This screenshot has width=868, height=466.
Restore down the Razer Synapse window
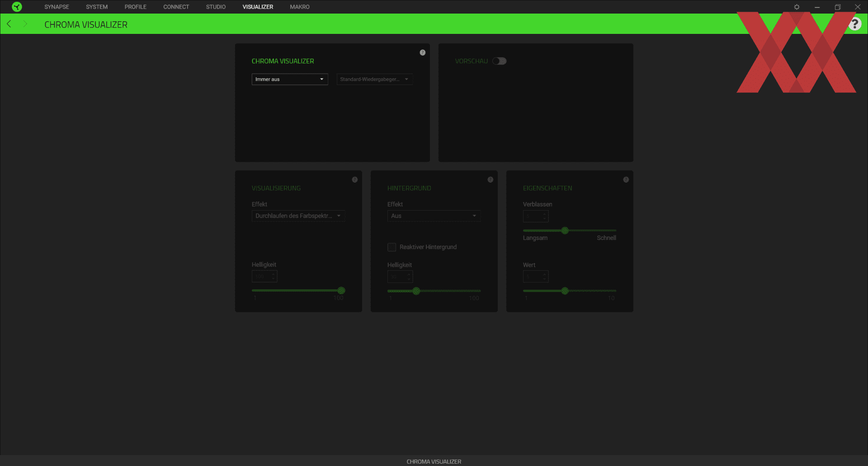837,7
